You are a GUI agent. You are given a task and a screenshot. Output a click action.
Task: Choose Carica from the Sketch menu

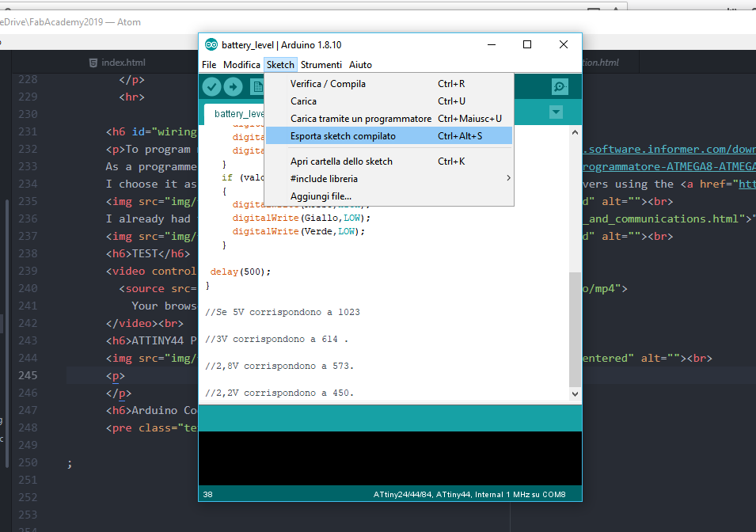[389, 101]
